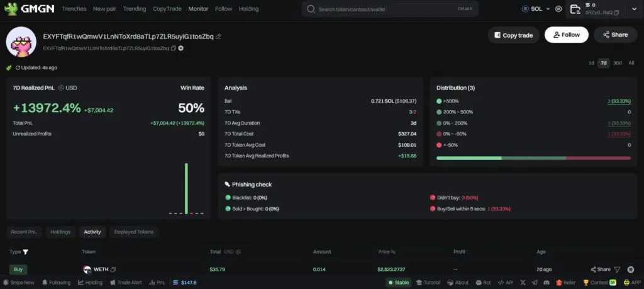
Task: Expand the wallet account chevron at top right
Action: [x=636, y=9]
